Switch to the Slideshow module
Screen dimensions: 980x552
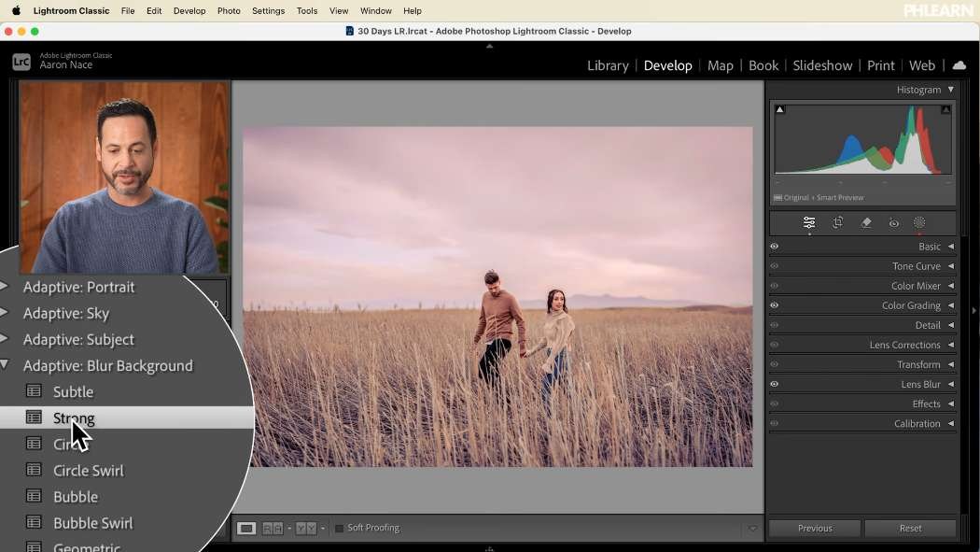point(822,65)
